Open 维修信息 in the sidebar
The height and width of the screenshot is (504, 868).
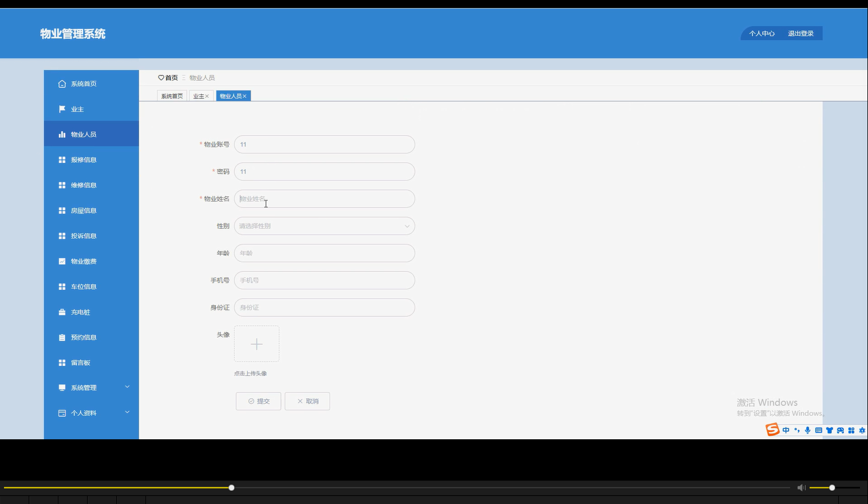[91, 185]
